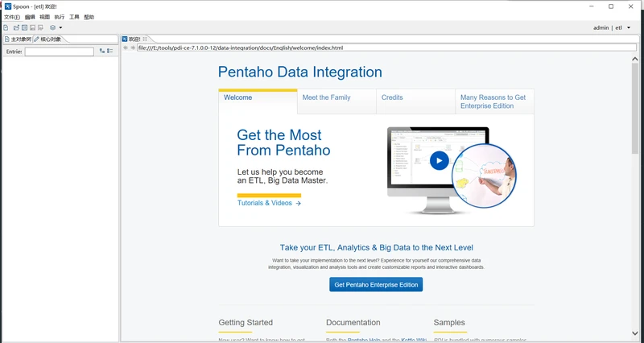The height and width of the screenshot is (343, 644).
Task: Click the Getting Started heading
Action: coord(246,322)
